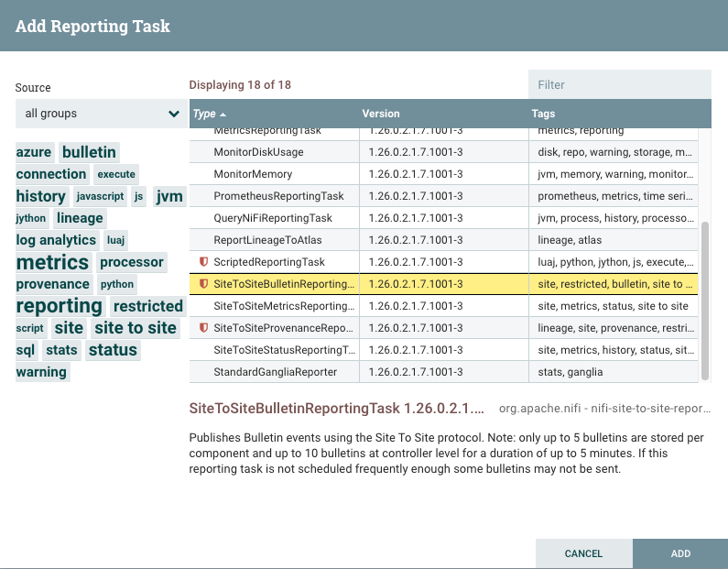Open the Source groups dropdown
This screenshot has width=728, height=569.
click(x=98, y=114)
